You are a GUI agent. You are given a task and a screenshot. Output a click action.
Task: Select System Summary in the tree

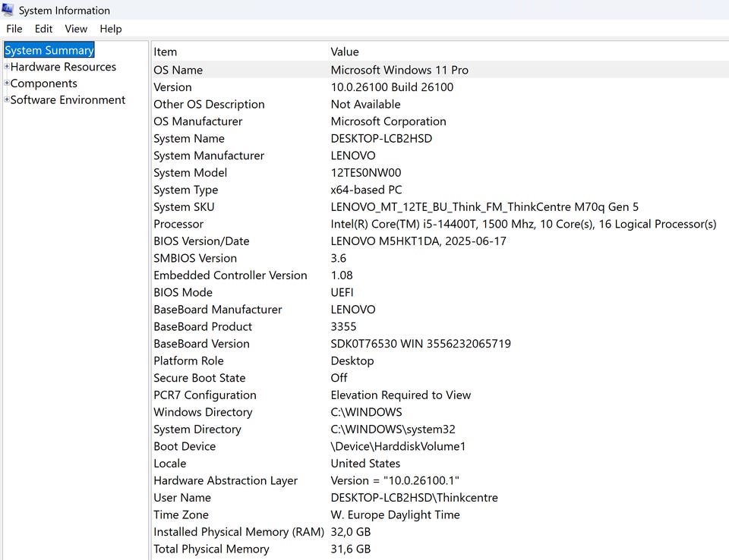(49, 51)
